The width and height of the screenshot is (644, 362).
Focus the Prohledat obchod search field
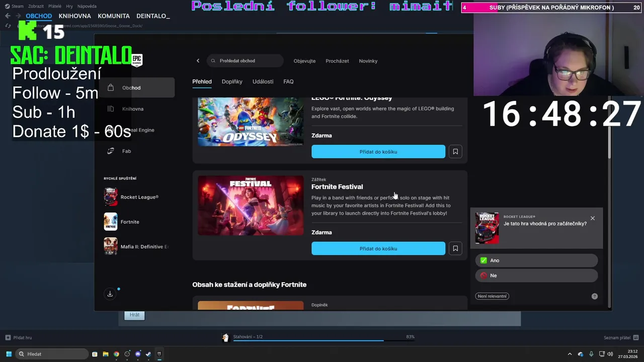click(245, 61)
